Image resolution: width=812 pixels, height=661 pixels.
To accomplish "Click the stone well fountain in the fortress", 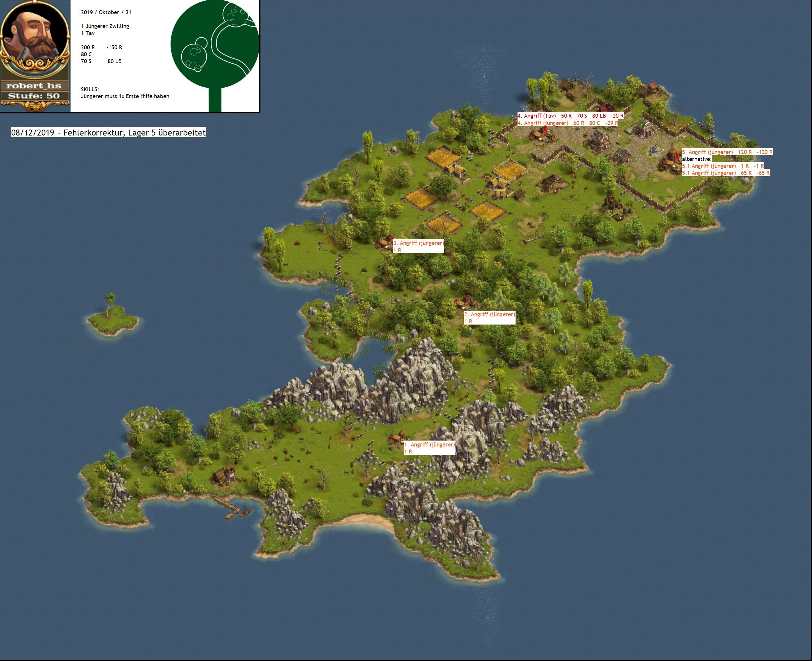I will pos(653,151).
